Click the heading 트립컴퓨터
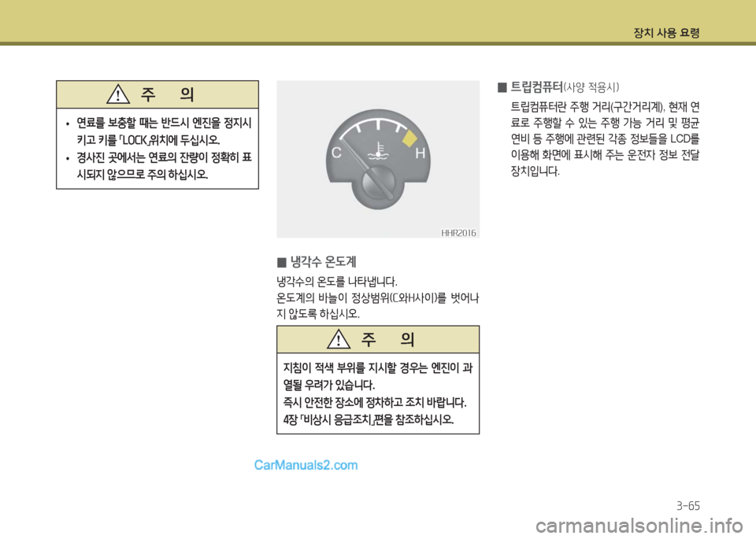This screenshot has width=756, height=539. click(x=536, y=87)
